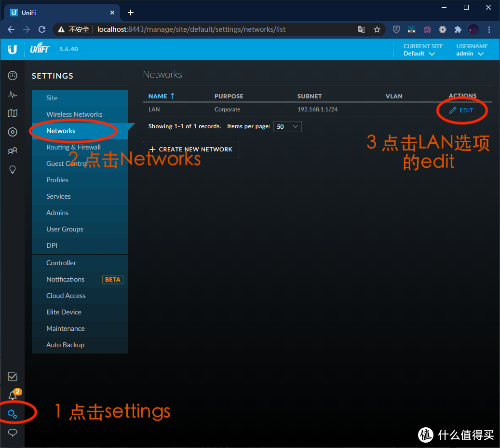Click the translate page icon in address bar

click(361, 29)
